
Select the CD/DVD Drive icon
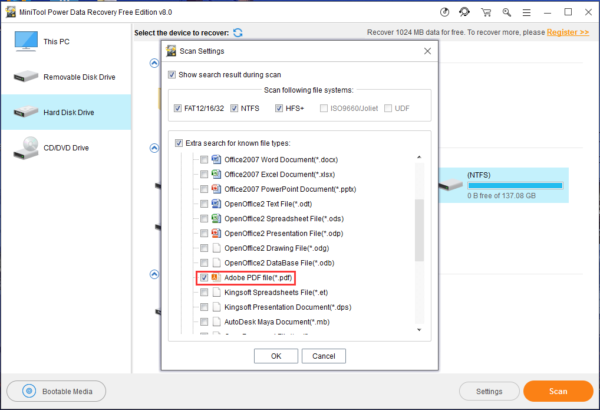pos(26,148)
